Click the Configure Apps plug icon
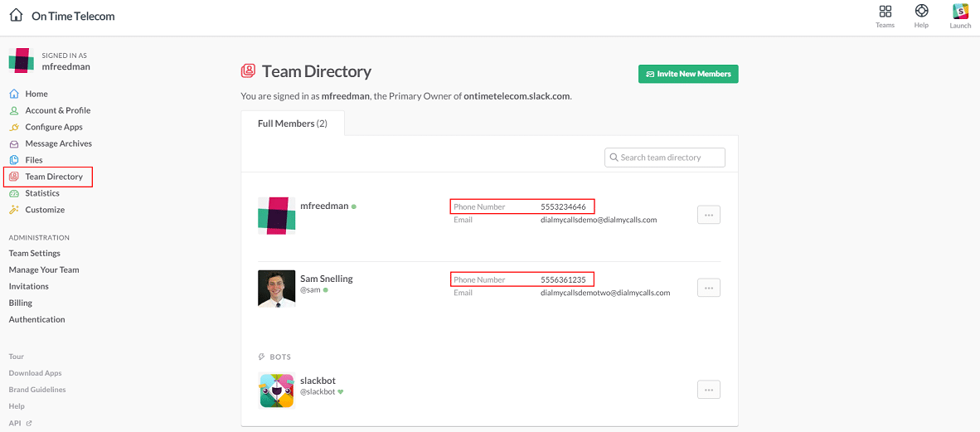Screen dimensions: 980x432 click(x=14, y=127)
